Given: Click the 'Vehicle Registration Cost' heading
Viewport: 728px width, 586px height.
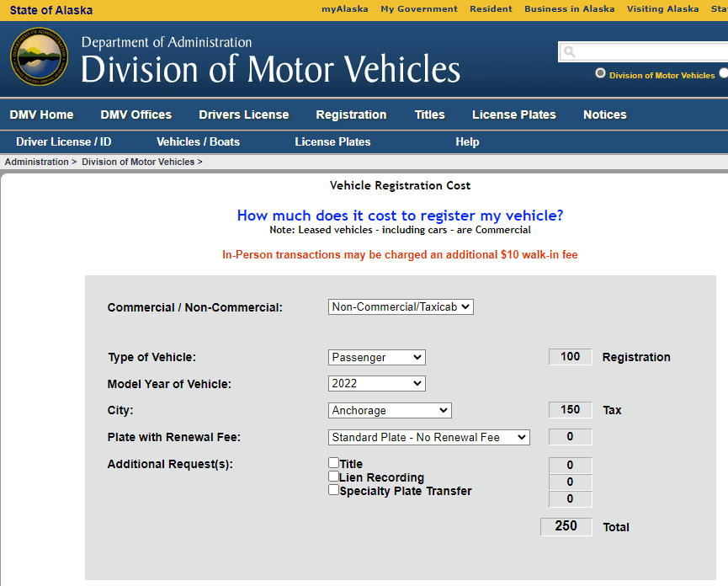Looking at the screenshot, I should (400, 185).
